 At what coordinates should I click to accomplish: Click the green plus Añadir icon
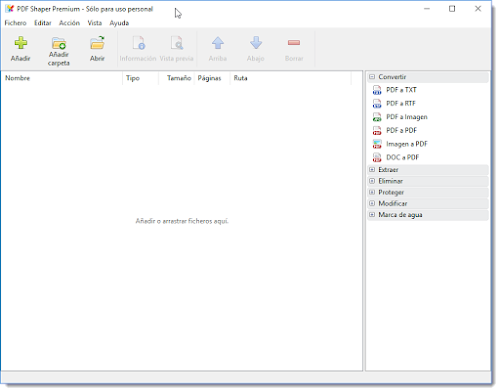pyautogui.click(x=21, y=43)
